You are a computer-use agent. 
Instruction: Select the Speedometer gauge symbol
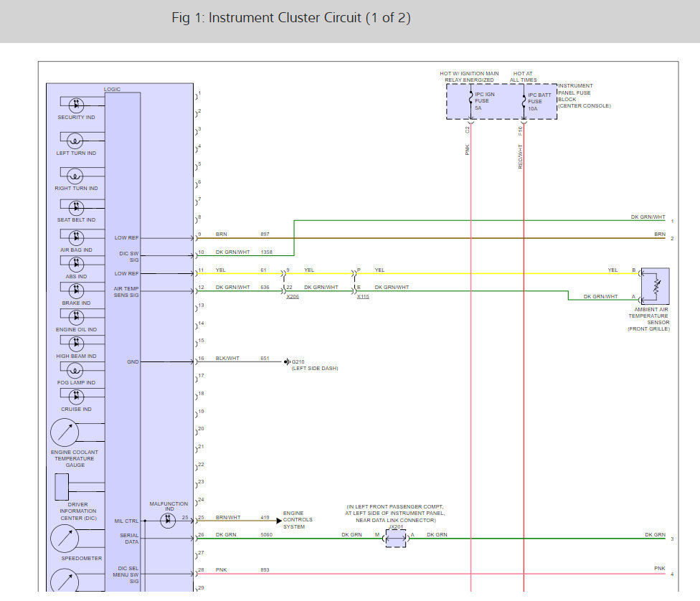[x=65, y=539]
